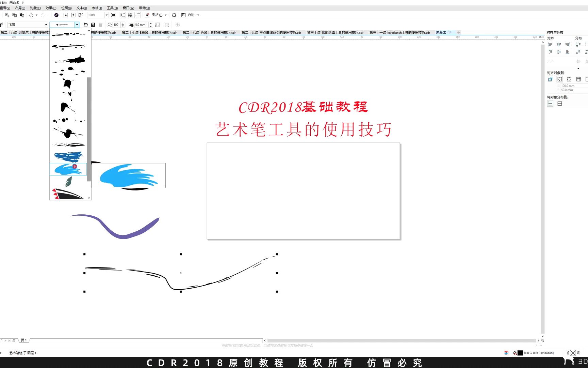The height and width of the screenshot is (368, 588).
Task: Click the bounding box icon
Action: [167, 25]
